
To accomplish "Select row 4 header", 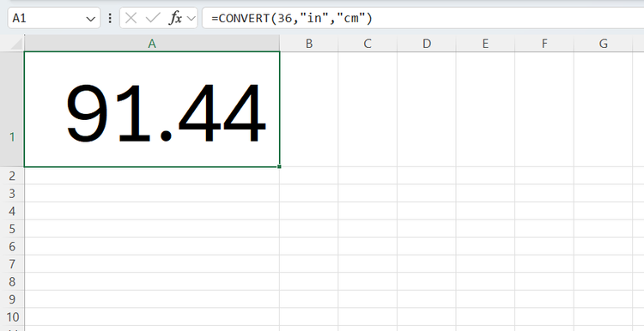I will pyautogui.click(x=12, y=211).
